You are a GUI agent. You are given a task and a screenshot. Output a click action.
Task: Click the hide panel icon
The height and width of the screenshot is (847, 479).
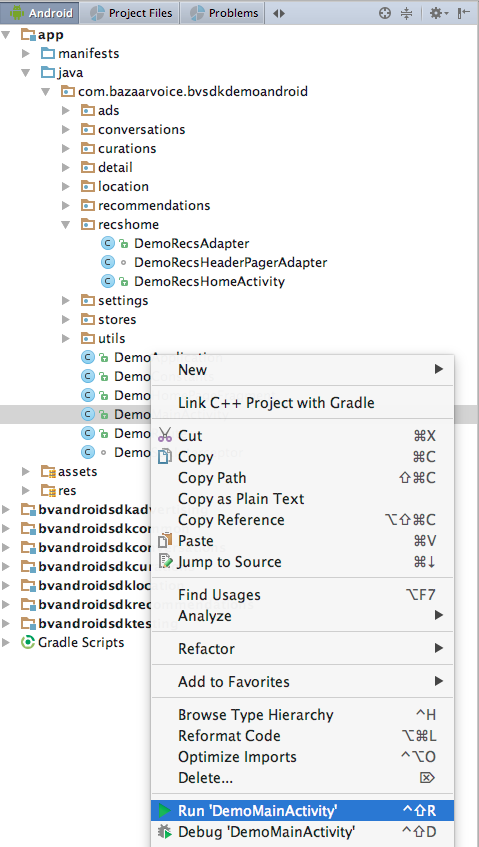click(463, 13)
